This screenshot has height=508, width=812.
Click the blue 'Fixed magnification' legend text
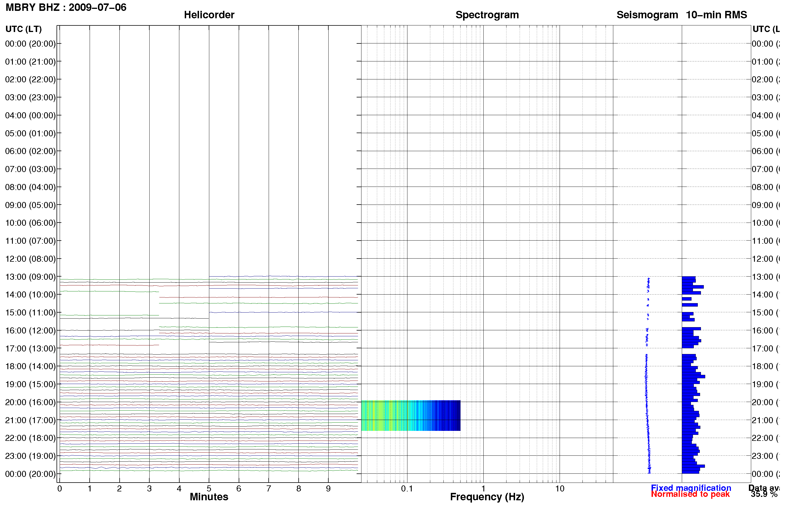pyautogui.click(x=691, y=488)
